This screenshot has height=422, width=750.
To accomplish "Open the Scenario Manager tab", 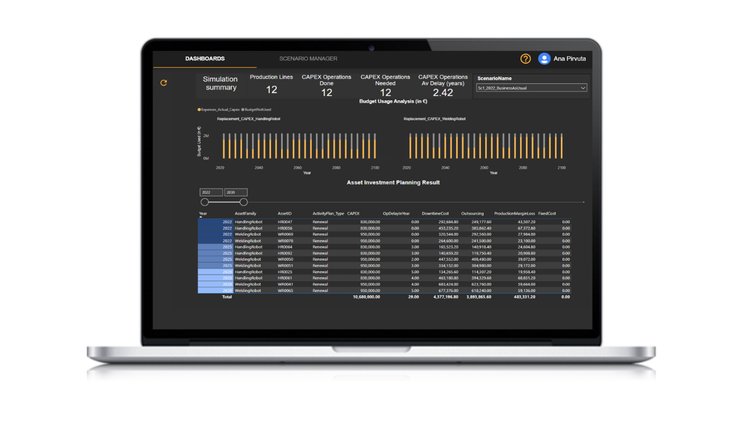I will pos(308,58).
